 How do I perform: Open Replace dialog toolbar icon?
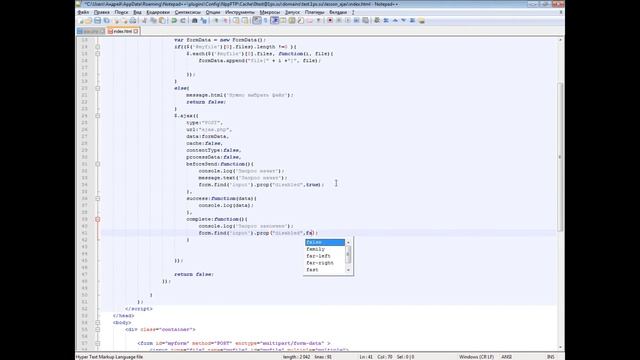coord(204,20)
